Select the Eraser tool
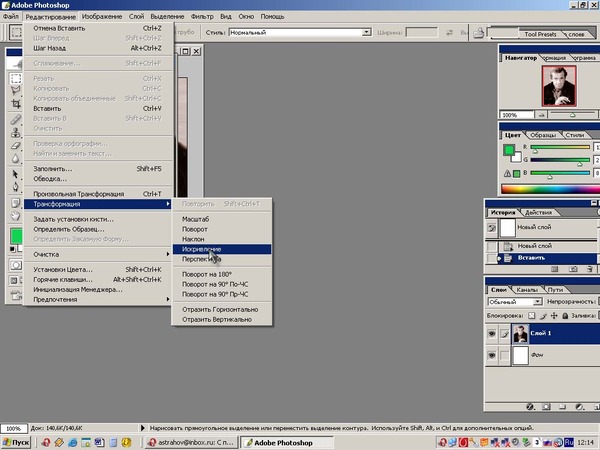This screenshot has width=600, height=450. (x=16, y=145)
